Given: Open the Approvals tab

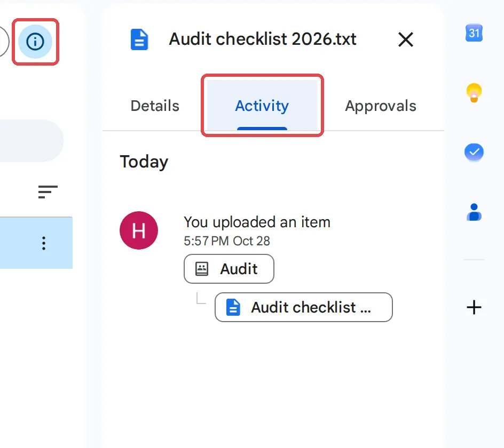Looking at the screenshot, I should point(381,106).
